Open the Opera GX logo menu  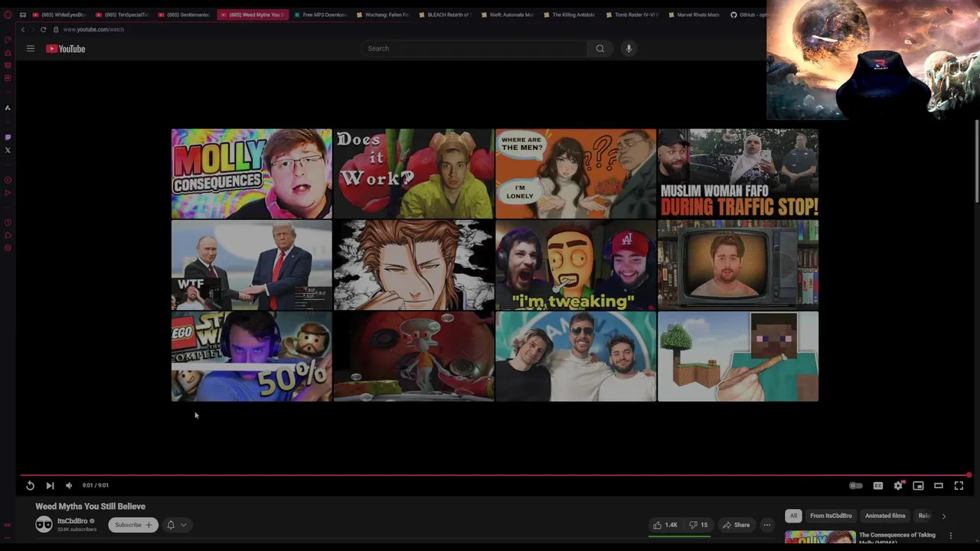pyautogui.click(x=8, y=15)
